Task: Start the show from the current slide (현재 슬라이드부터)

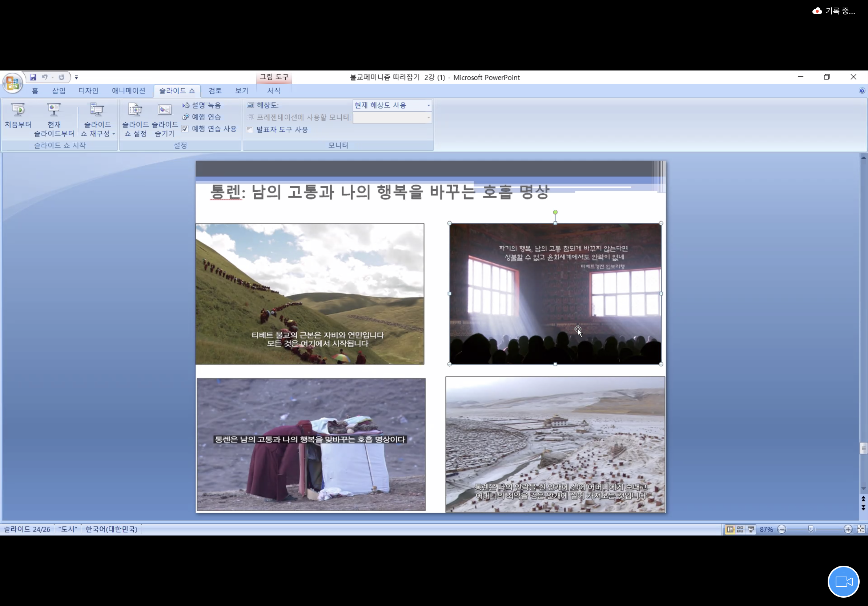Action: click(x=54, y=120)
